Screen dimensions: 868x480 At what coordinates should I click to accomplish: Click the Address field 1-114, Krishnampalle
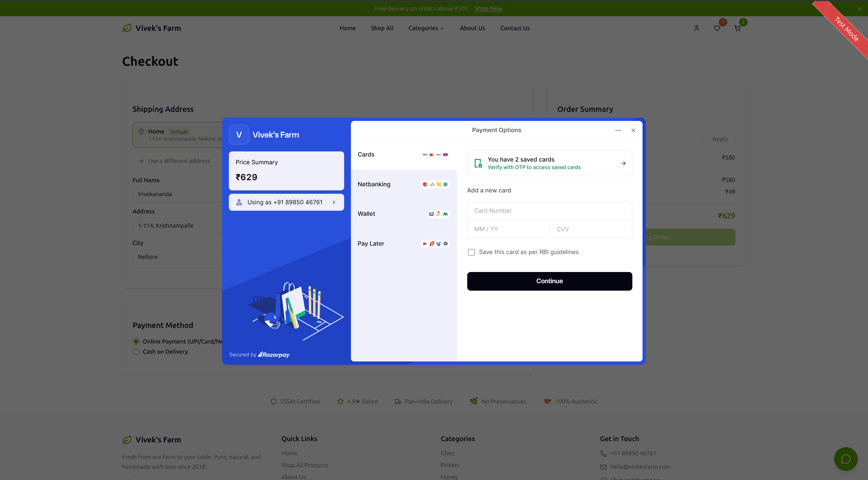[x=177, y=226]
